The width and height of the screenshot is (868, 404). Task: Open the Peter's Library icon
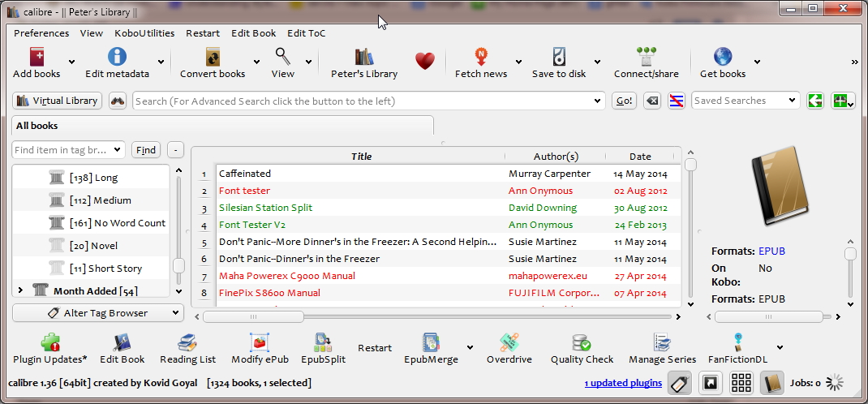click(x=364, y=57)
